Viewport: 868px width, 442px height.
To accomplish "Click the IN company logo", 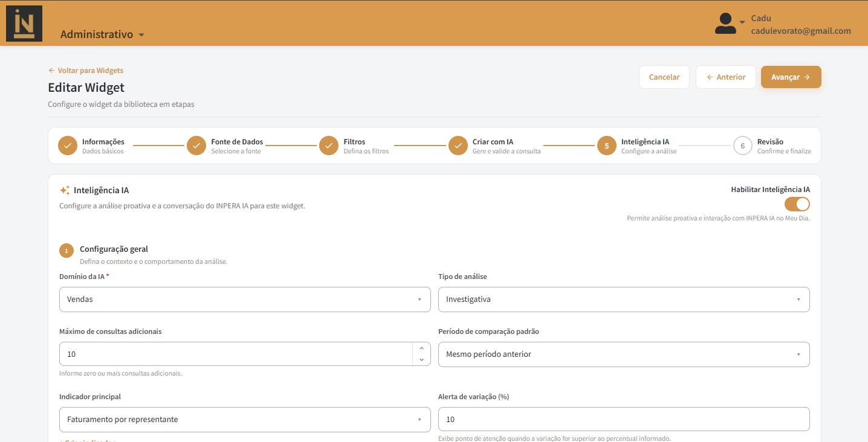I will [24, 24].
